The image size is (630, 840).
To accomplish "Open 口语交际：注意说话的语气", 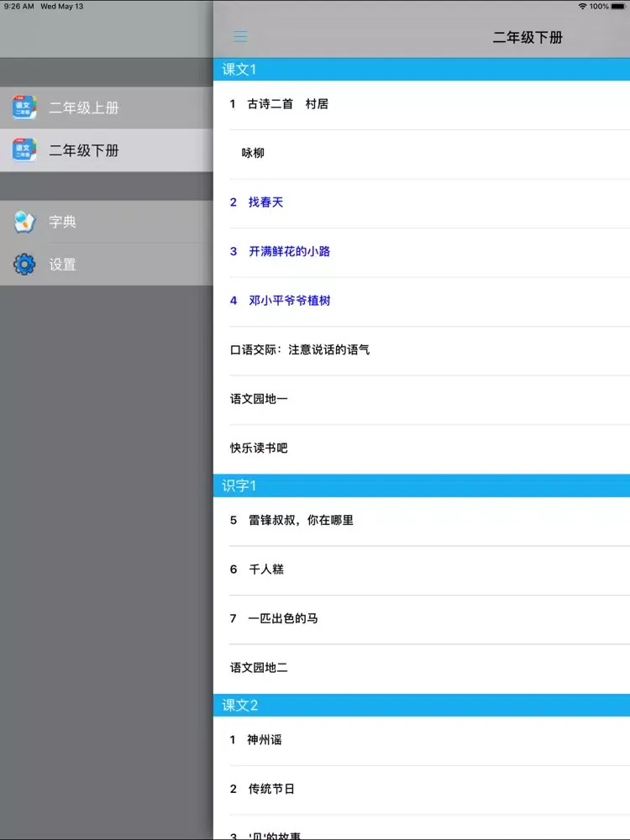I will (422, 350).
